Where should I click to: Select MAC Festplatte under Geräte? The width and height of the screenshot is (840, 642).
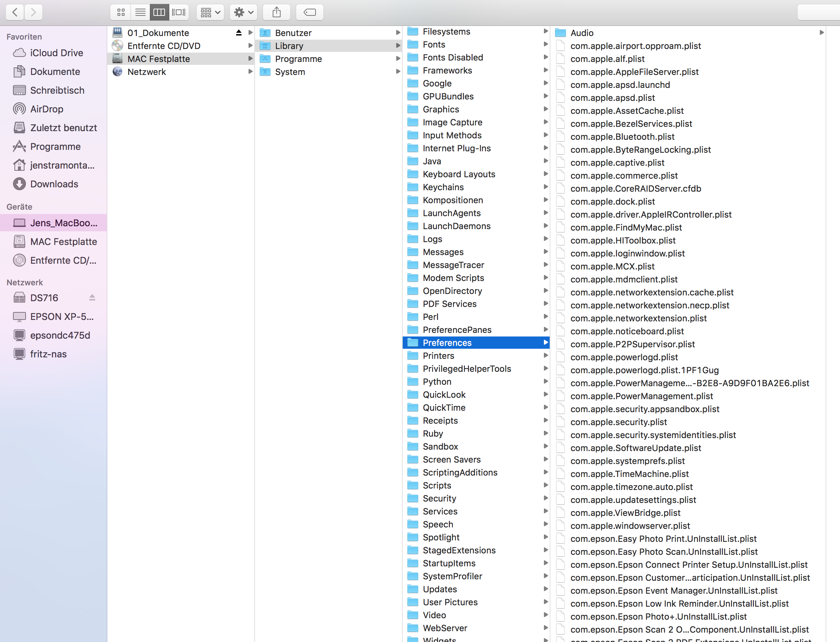(x=63, y=241)
